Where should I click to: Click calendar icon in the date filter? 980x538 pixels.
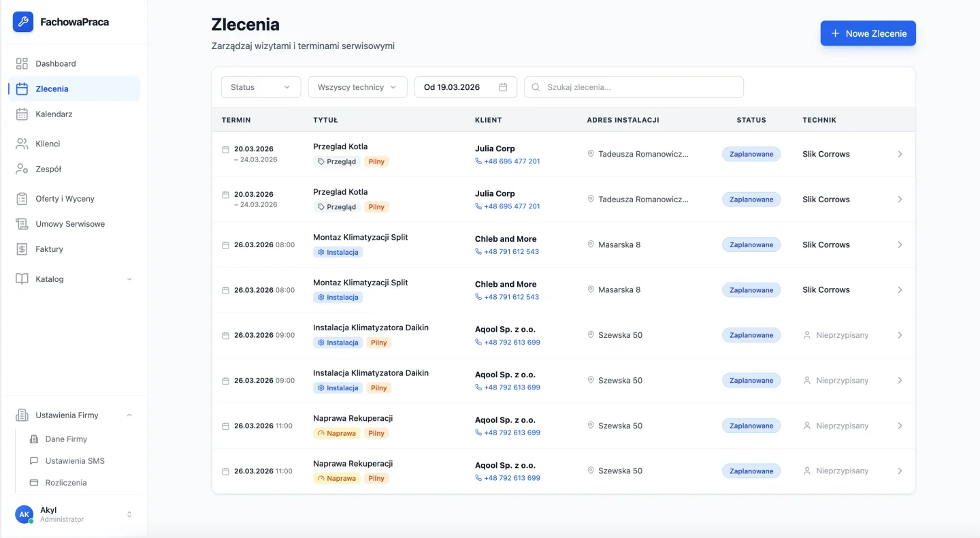point(503,87)
